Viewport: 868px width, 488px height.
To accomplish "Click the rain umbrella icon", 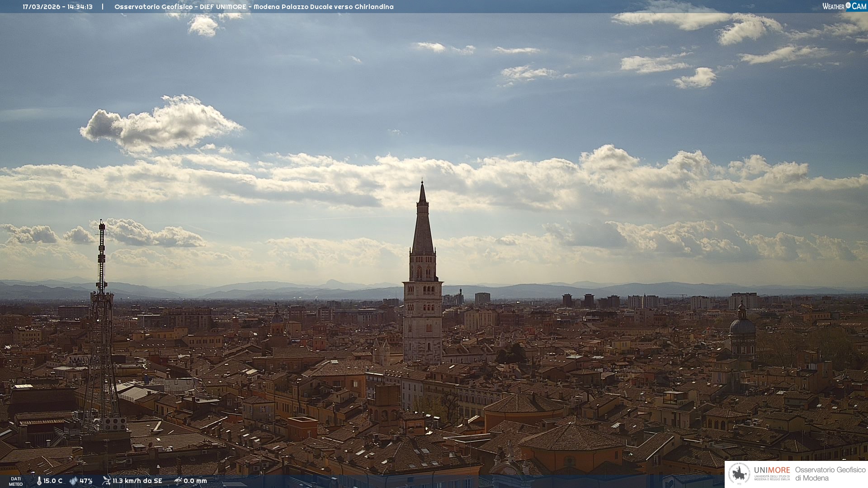I will coord(178,481).
